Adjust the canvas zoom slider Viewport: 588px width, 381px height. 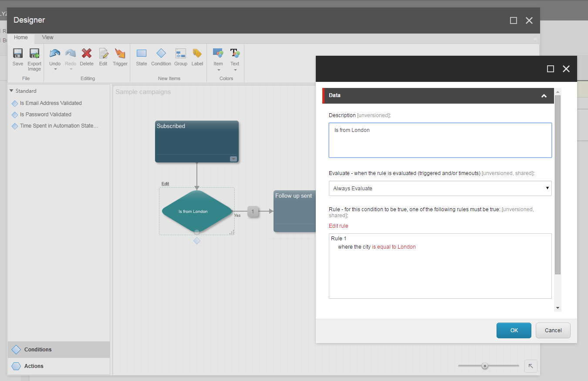(x=485, y=366)
